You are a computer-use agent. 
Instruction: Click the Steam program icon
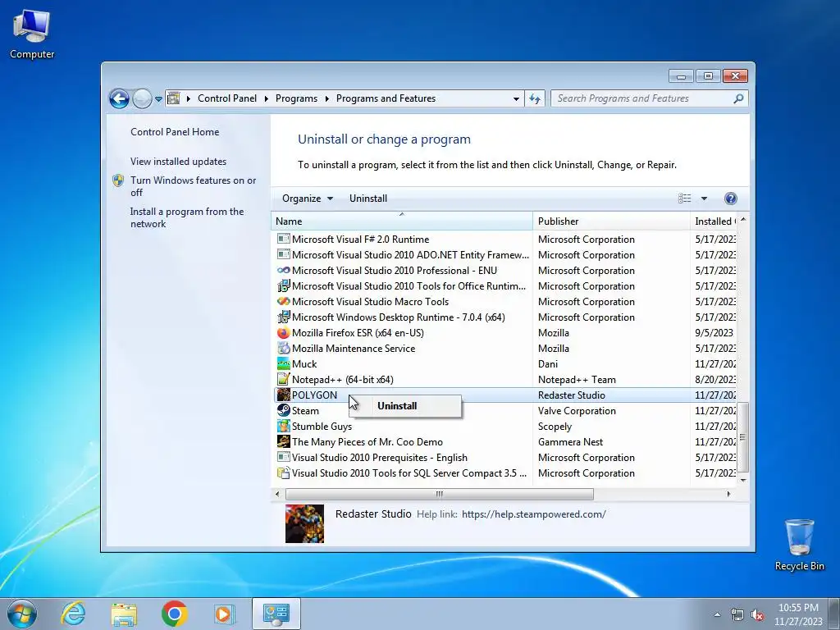[283, 411]
